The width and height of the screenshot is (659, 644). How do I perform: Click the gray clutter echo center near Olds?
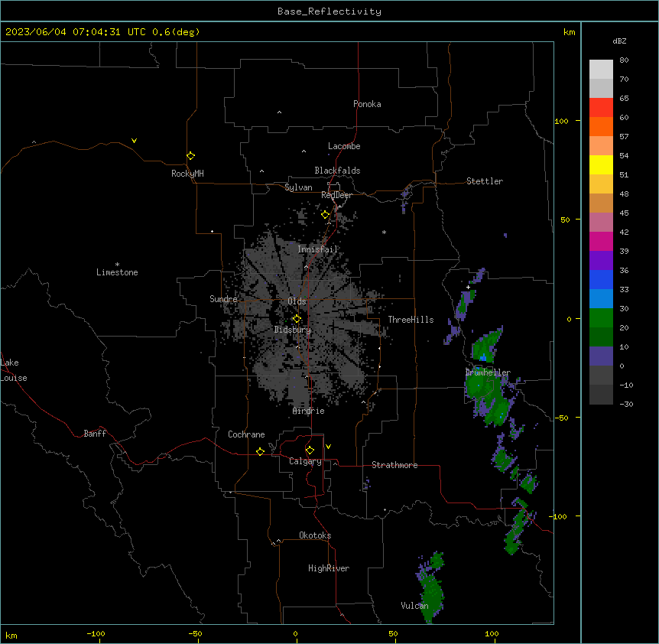pos(304,320)
